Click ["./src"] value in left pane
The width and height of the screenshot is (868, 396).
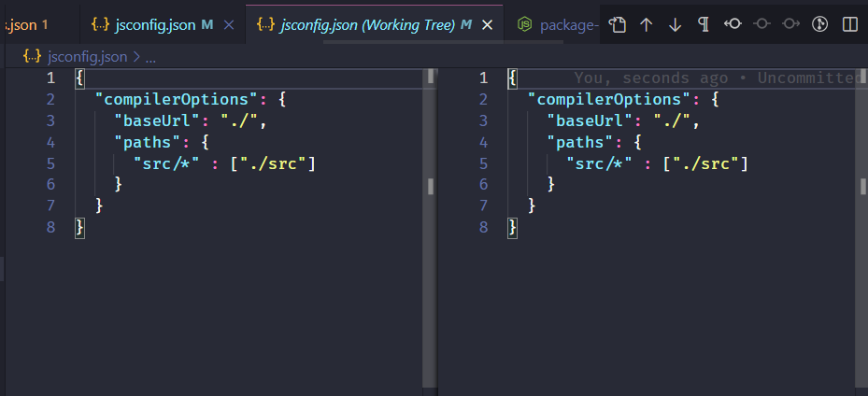273,163
